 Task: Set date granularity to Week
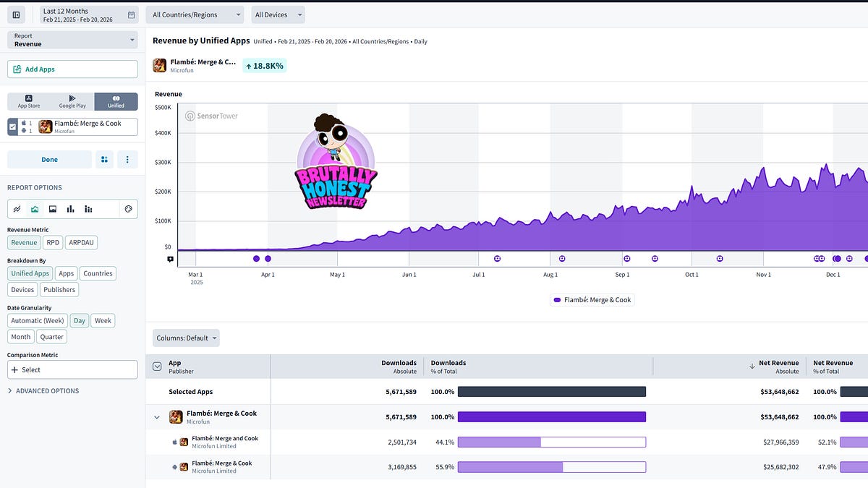pyautogui.click(x=103, y=320)
